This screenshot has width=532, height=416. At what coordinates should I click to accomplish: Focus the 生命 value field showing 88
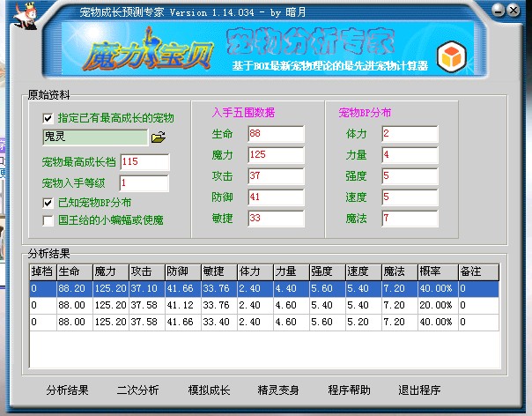[x=275, y=134]
